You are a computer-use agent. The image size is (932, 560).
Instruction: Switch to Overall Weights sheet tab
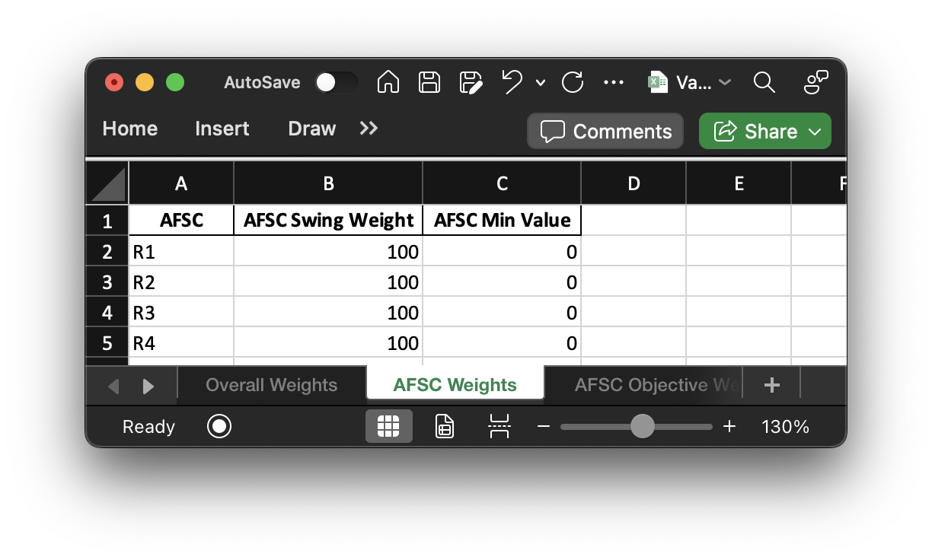coord(272,385)
